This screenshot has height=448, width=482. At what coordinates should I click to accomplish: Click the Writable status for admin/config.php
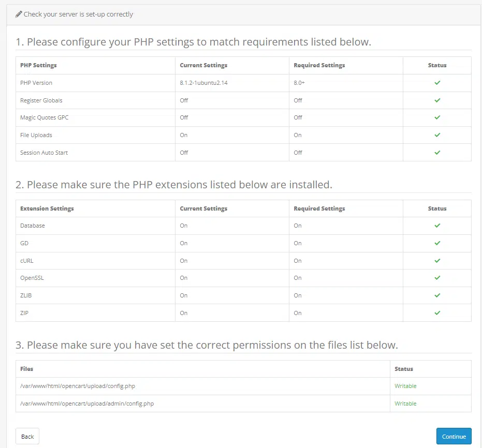[x=405, y=404]
